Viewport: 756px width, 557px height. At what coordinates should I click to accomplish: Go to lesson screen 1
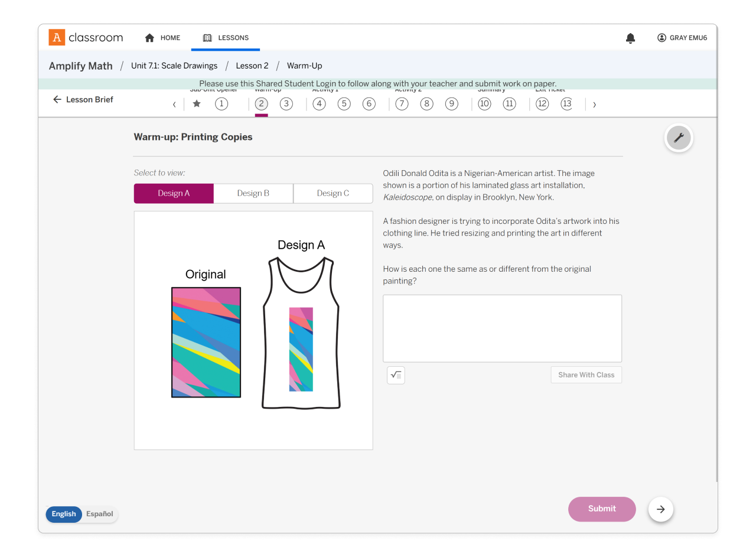point(221,104)
